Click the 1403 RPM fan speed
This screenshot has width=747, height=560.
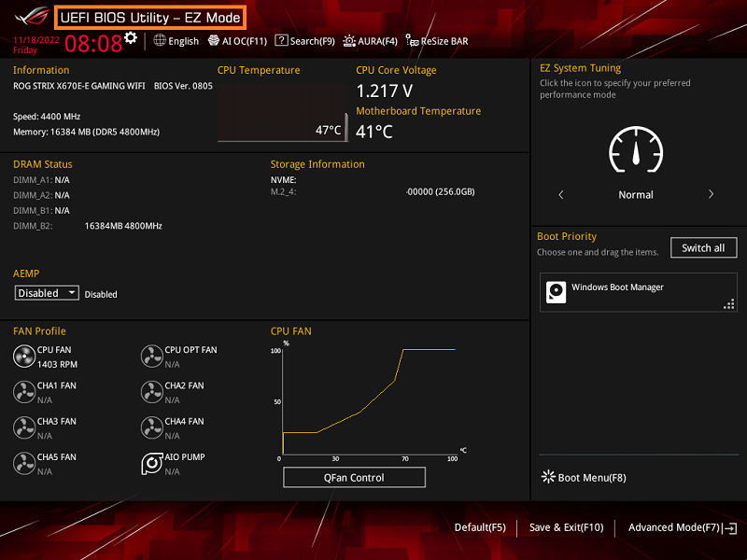tap(57, 364)
